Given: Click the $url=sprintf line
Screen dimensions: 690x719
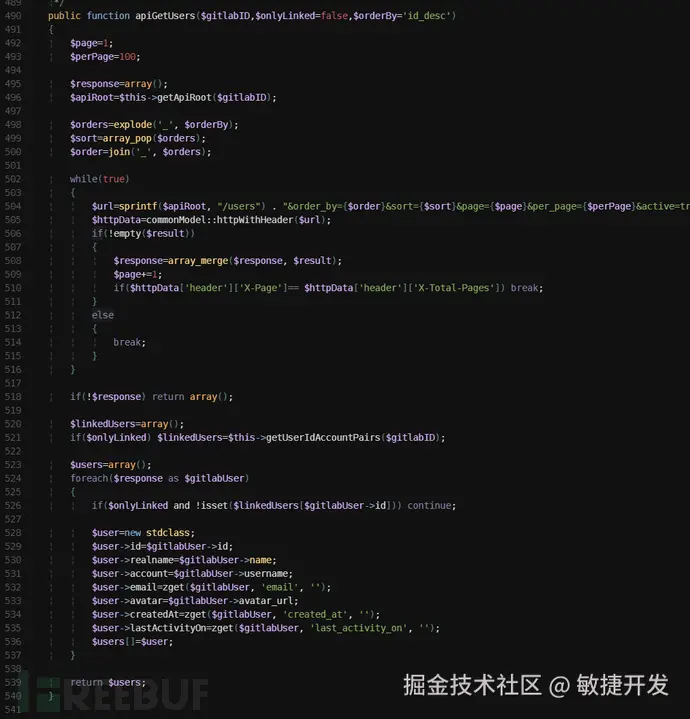Looking at the screenshot, I should click(x=391, y=206).
